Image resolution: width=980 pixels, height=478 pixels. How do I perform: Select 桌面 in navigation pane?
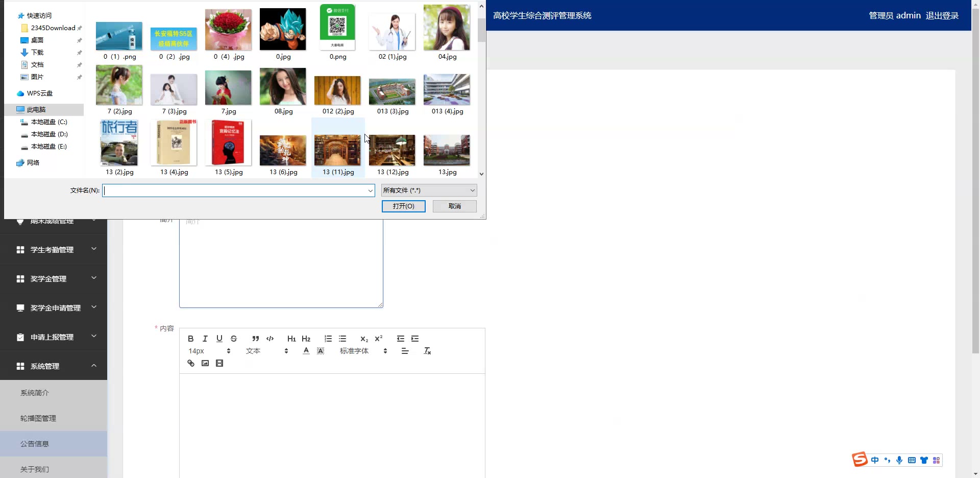(x=37, y=40)
